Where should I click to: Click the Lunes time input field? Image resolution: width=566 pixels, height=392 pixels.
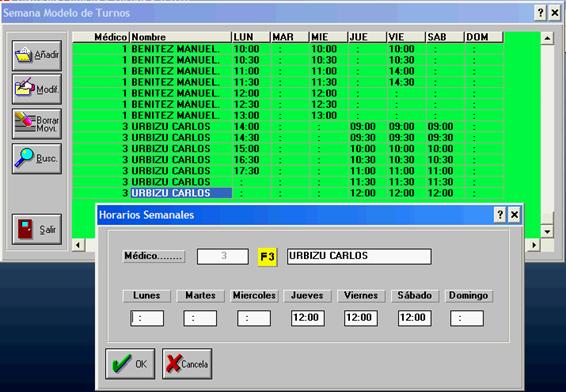[147, 318]
